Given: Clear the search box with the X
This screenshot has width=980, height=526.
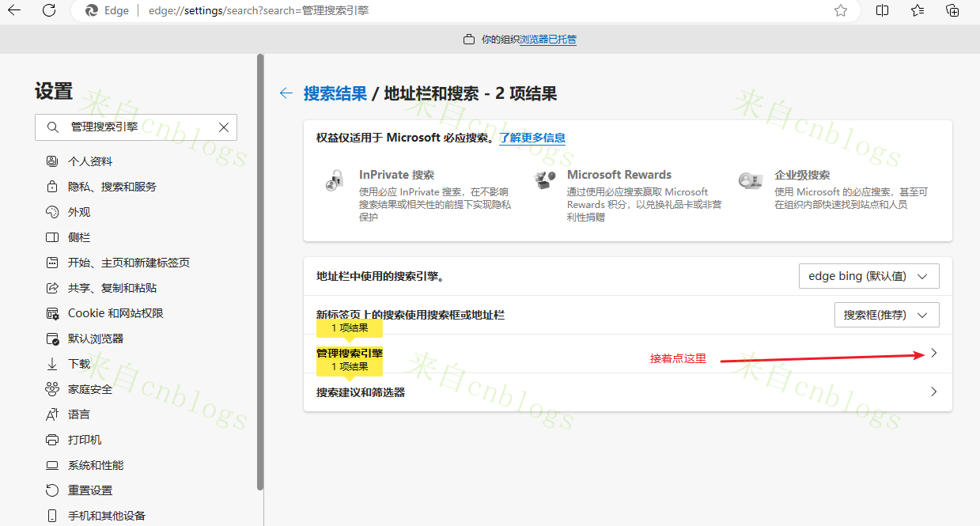Looking at the screenshot, I should (x=223, y=127).
